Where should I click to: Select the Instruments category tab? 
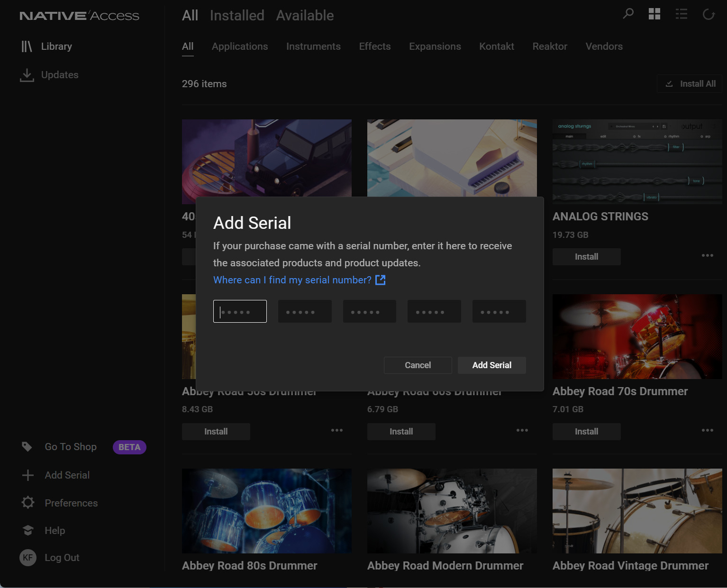click(313, 46)
